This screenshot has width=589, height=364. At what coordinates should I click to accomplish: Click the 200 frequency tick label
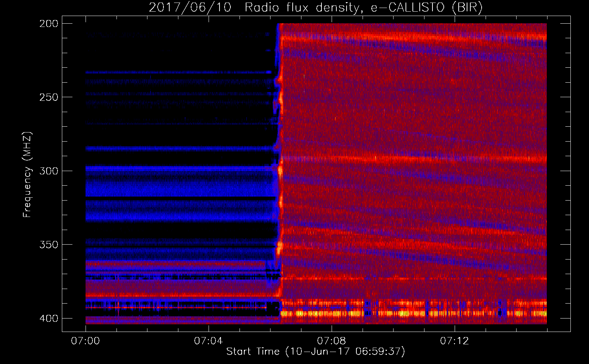(x=49, y=24)
